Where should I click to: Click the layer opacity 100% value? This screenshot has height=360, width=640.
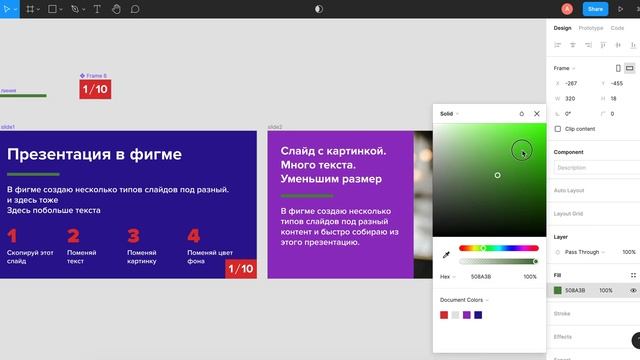point(629,252)
